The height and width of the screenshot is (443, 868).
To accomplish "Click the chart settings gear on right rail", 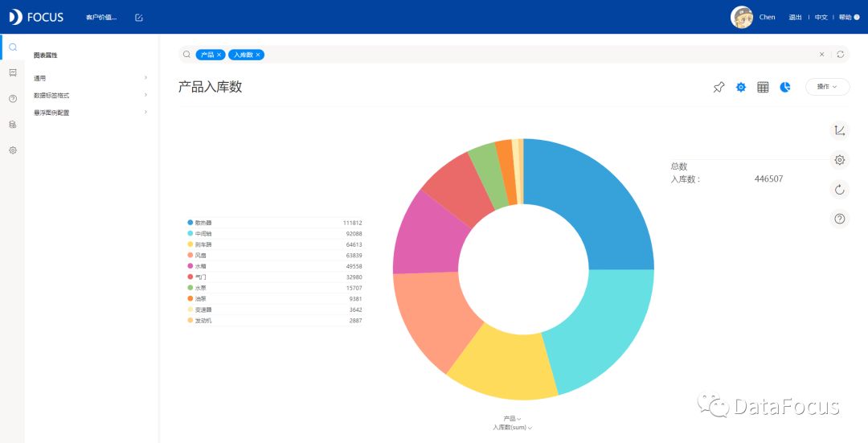I will 840,160.
